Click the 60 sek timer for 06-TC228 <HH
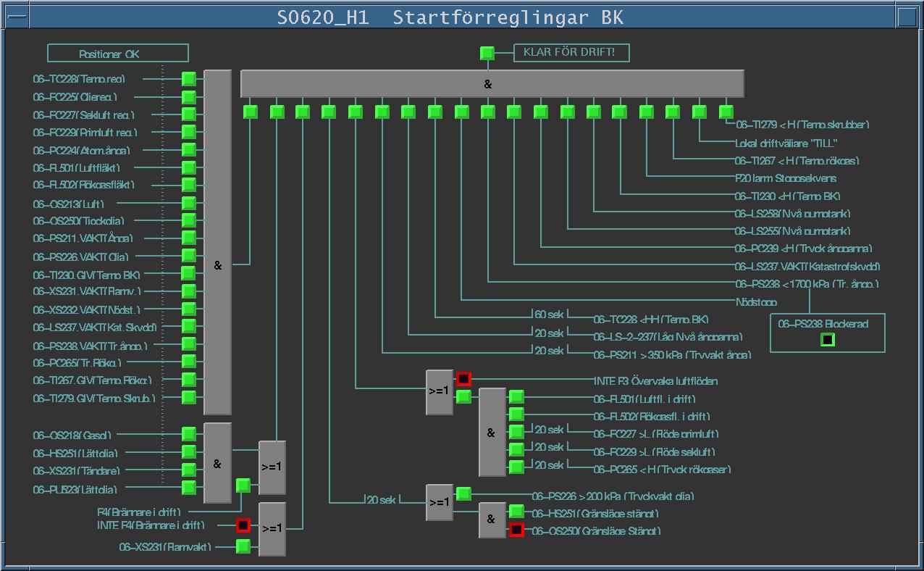 549,316
